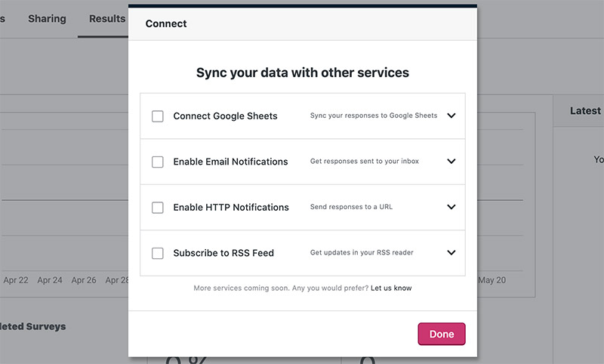
Task: Select the Subscribe to RSS Feed checkbox
Action: 158,253
